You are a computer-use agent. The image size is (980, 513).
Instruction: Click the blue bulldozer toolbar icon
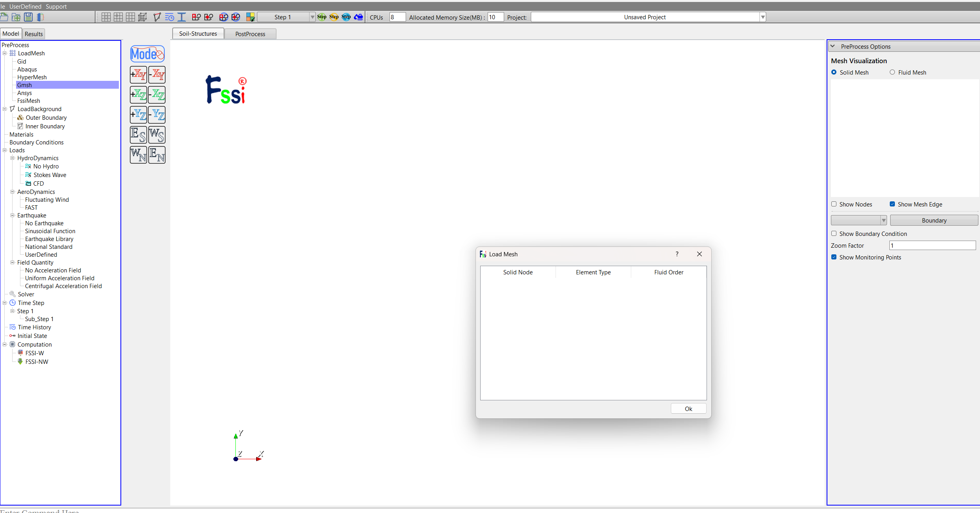click(x=359, y=17)
